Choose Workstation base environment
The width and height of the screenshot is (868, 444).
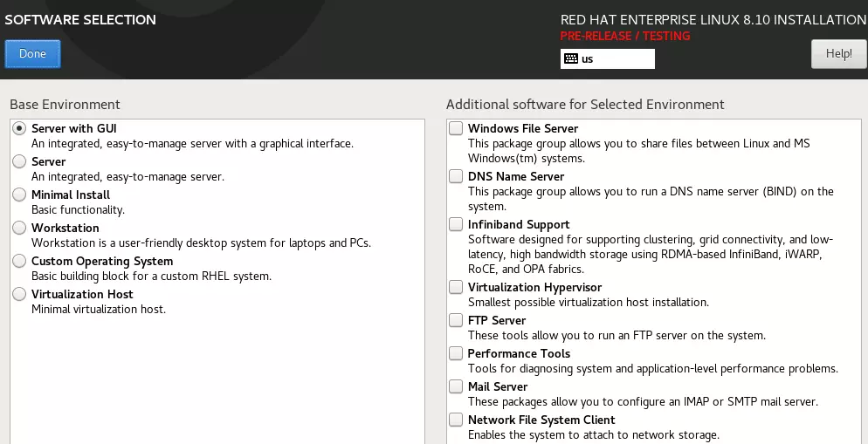pos(19,228)
